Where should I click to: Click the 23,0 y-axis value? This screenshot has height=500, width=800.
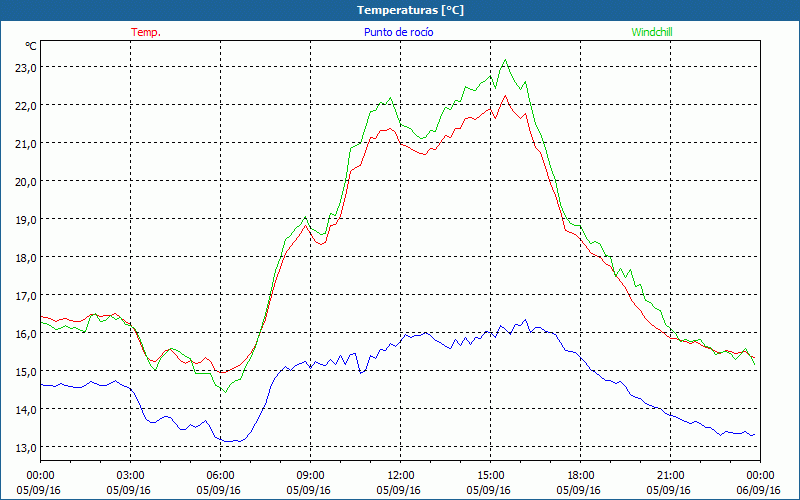(26, 67)
